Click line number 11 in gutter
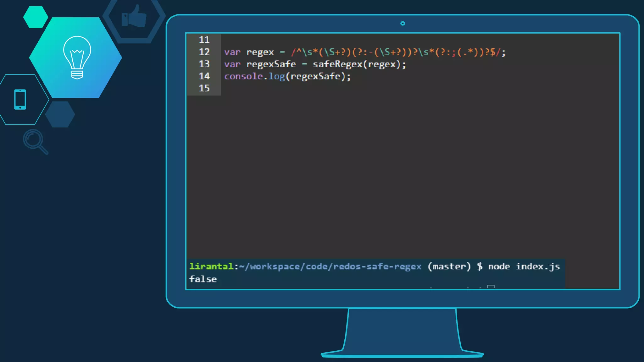644x362 pixels. pos(204,40)
